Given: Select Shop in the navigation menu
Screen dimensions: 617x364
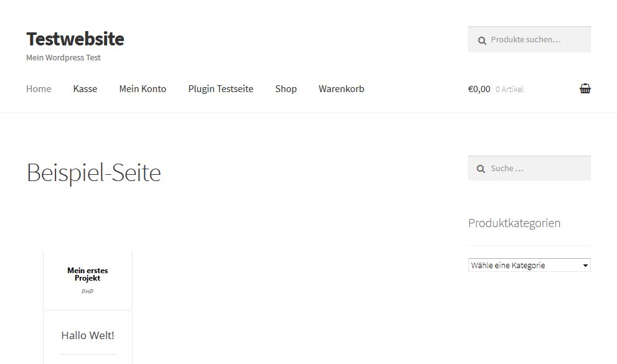Looking at the screenshot, I should coord(286,89).
